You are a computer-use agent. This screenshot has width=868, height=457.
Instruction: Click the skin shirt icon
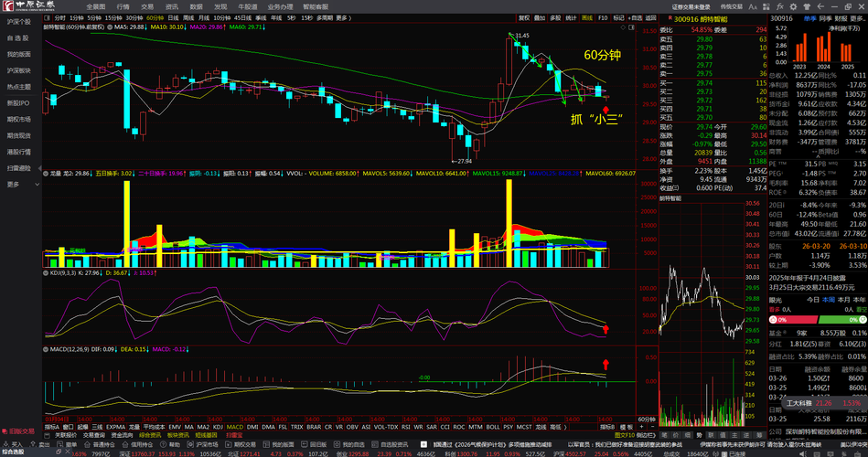807,6
